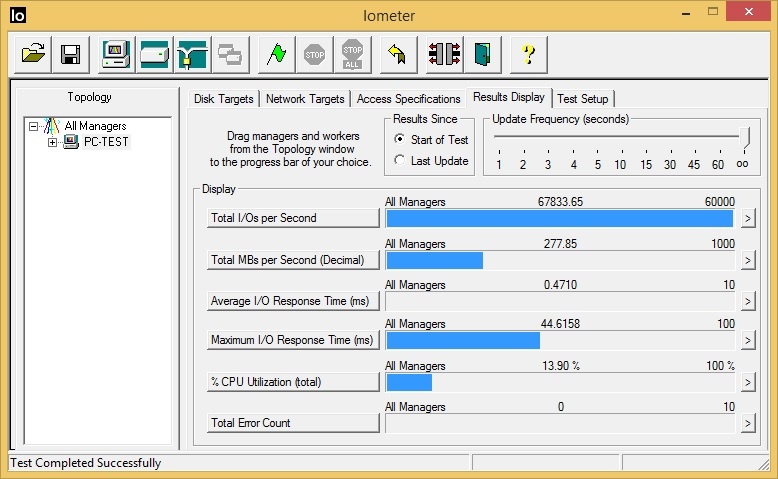The width and height of the screenshot is (778, 479).
Task: Click the Total I/Os per Second progress bar
Action: [560, 218]
